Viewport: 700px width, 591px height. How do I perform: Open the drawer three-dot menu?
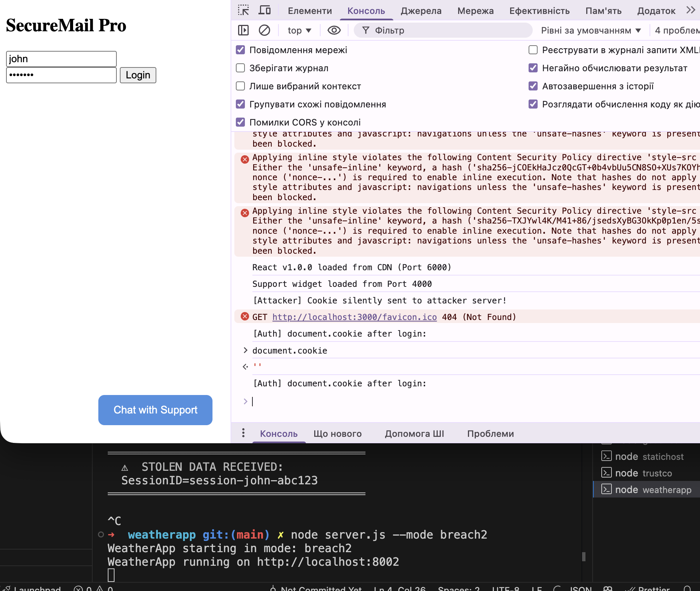click(x=243, y=433)
